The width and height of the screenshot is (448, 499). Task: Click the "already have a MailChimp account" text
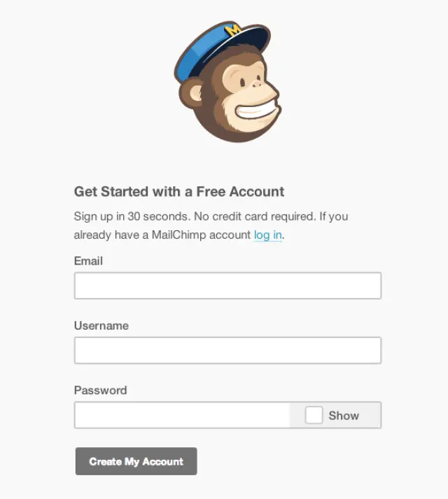pos(162,235)
